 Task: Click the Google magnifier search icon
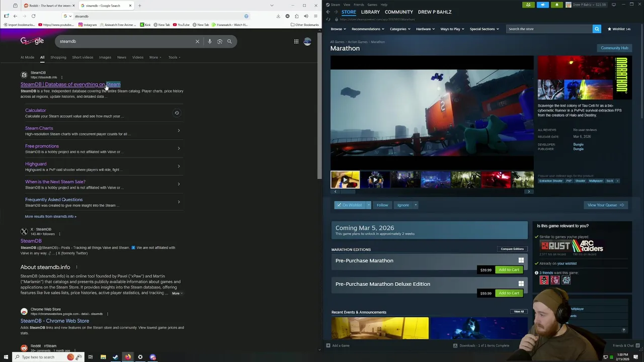[229, 41]
